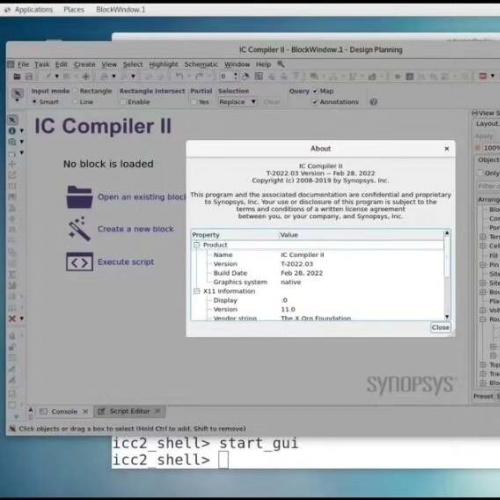
Task: Click the info circle icon next to Annotations
Action: (373, 102)
